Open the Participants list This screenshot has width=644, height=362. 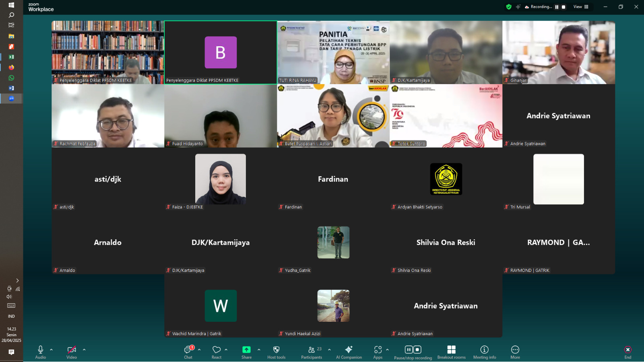tap(312, 352)
